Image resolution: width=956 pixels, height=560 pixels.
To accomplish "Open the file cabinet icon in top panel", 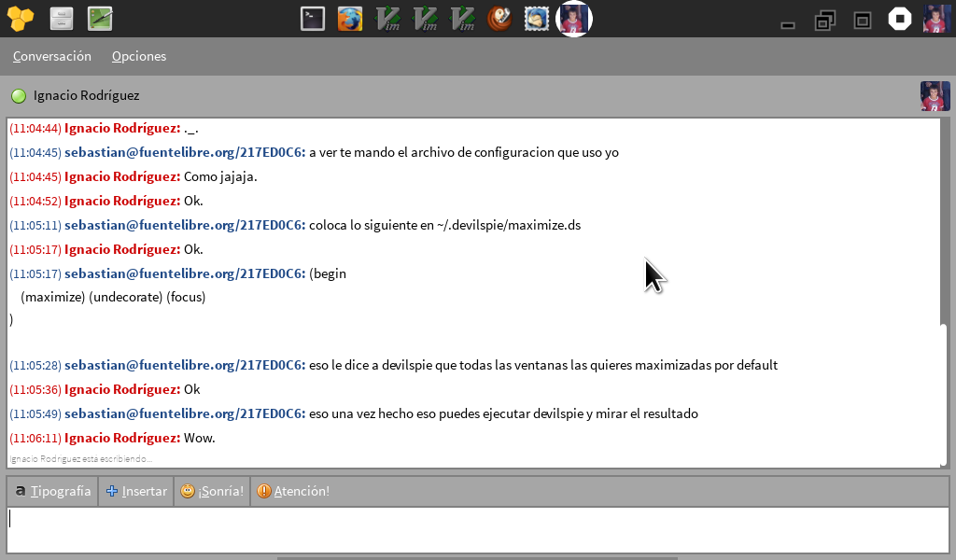I will [x=62, y=19].
